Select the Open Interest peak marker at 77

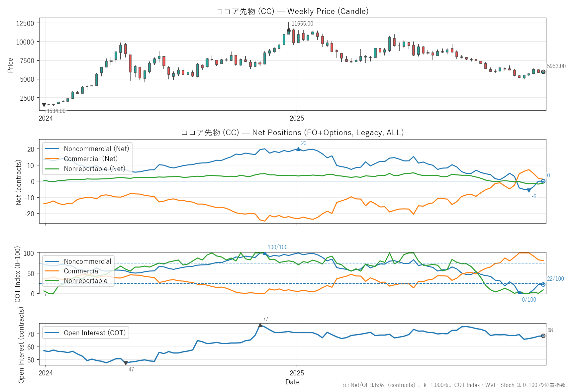[x=260, y=325]
